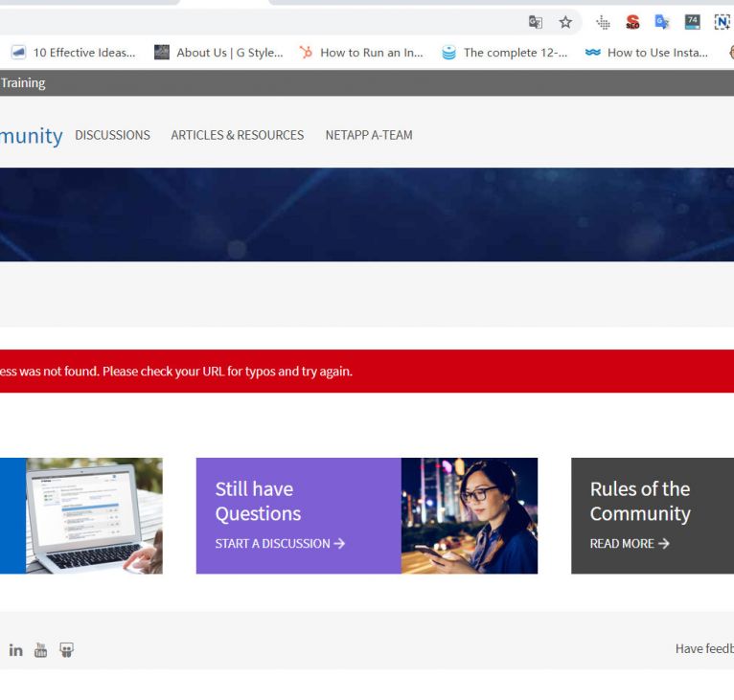This screenshot has width=734, height=700.
Task: Open the YouTube footer icon
Action: [40, 650]
